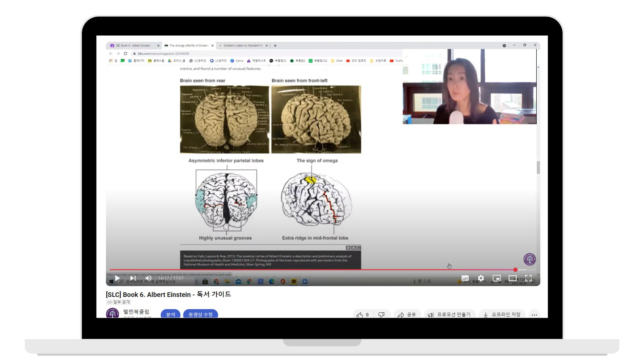The image size is (644, 362).
Task: Click the channel watermark logo on video
Action: (530, 259)
